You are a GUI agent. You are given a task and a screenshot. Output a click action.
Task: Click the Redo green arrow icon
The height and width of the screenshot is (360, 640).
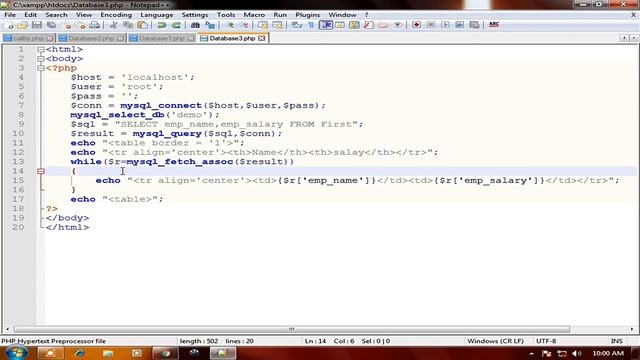click(176, 25)
